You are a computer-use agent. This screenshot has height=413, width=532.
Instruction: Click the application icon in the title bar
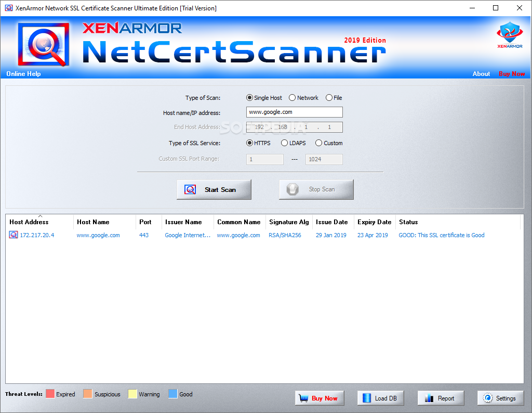pyautogui.click(x=9, y=8)
